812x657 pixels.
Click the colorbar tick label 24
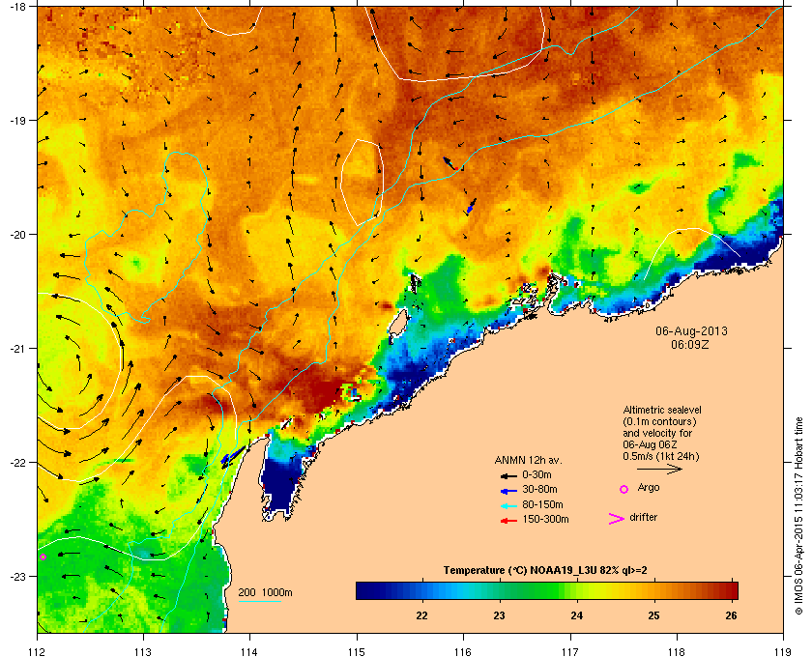click(576, 615)
